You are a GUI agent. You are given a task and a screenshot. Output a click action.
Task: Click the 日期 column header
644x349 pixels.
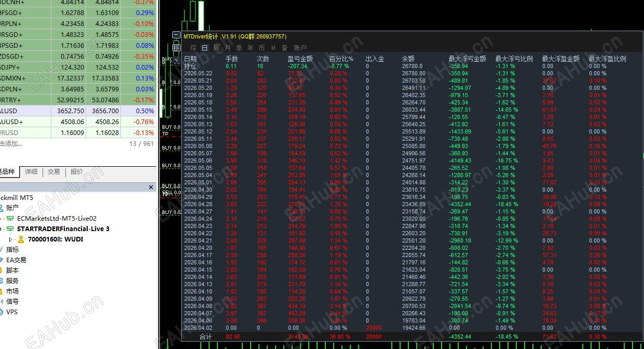coord(190,59)
